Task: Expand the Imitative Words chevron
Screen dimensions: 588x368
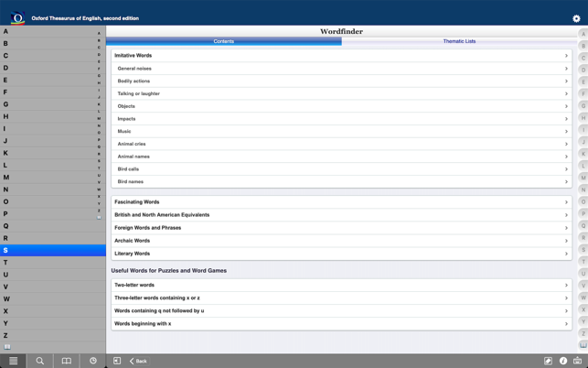Action: point(566,56)
